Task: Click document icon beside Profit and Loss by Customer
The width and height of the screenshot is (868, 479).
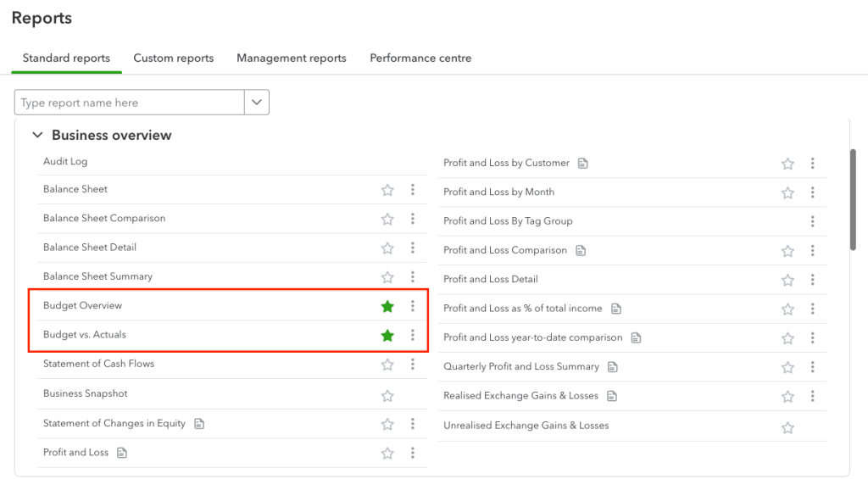Action: click(x=583, y=164)
